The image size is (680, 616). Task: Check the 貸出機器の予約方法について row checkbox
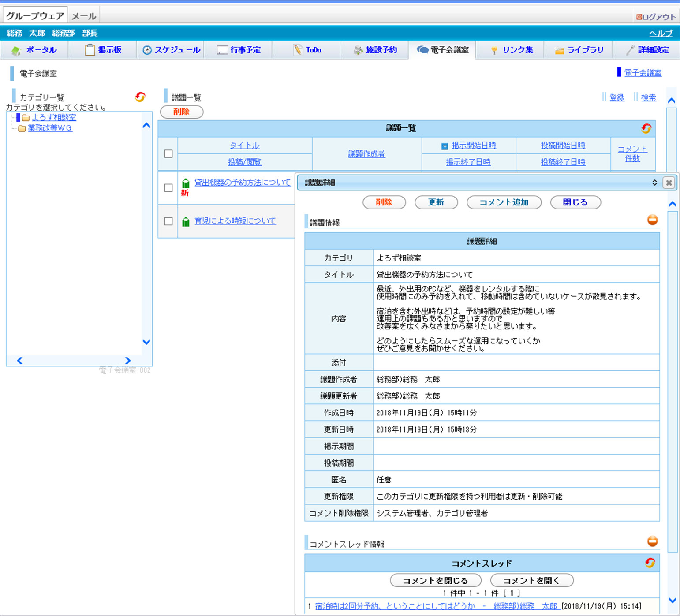click(168, 188)
